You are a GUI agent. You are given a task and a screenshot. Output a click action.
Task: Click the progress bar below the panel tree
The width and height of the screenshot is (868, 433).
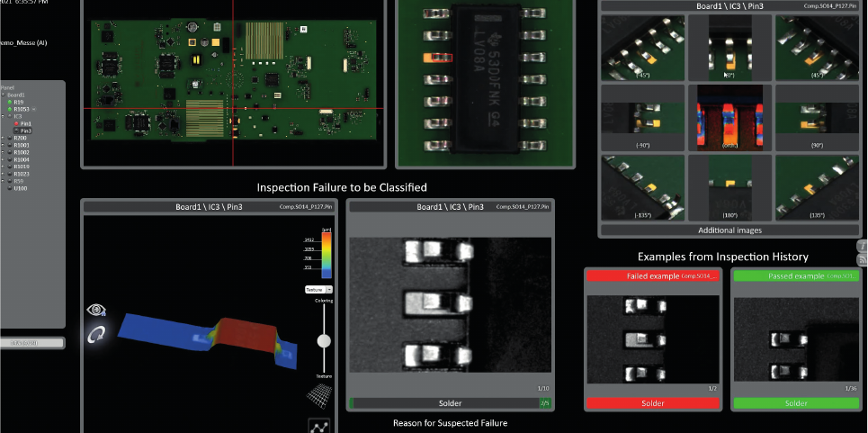[32, 343]
